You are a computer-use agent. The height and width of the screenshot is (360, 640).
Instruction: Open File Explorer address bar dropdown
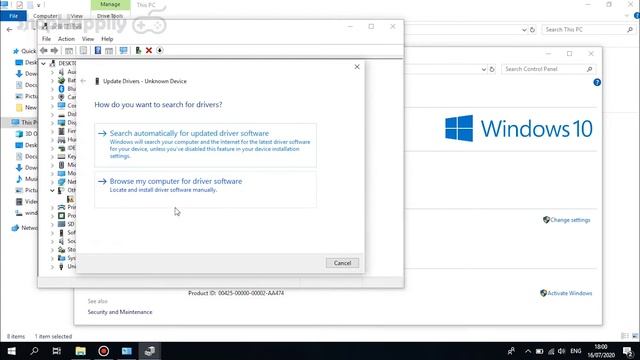(x=524, y=30)
